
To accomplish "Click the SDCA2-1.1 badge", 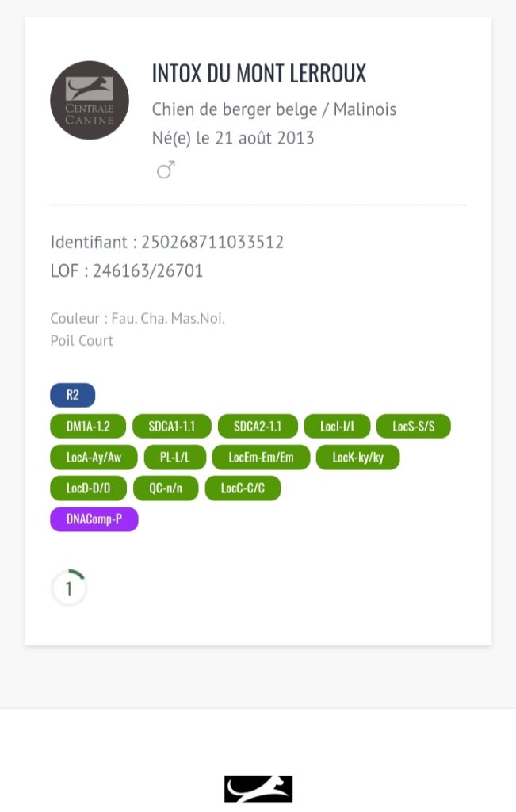I will 257,426.
